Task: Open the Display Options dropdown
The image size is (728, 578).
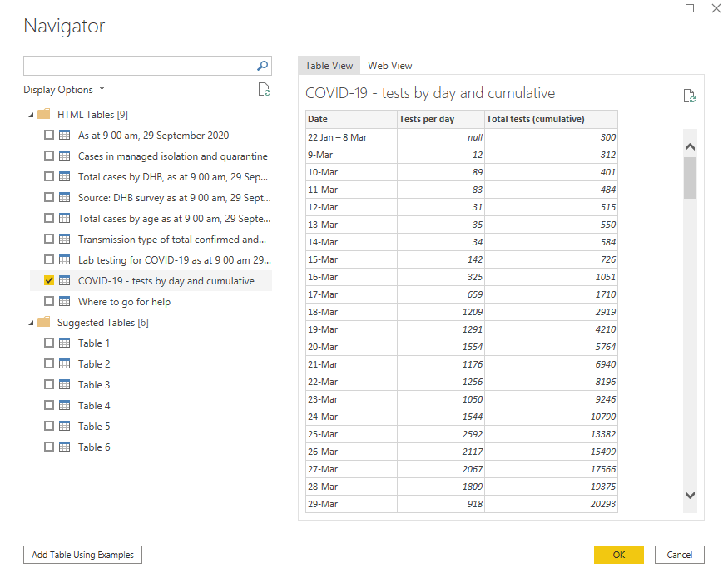Action: point(64,90)
